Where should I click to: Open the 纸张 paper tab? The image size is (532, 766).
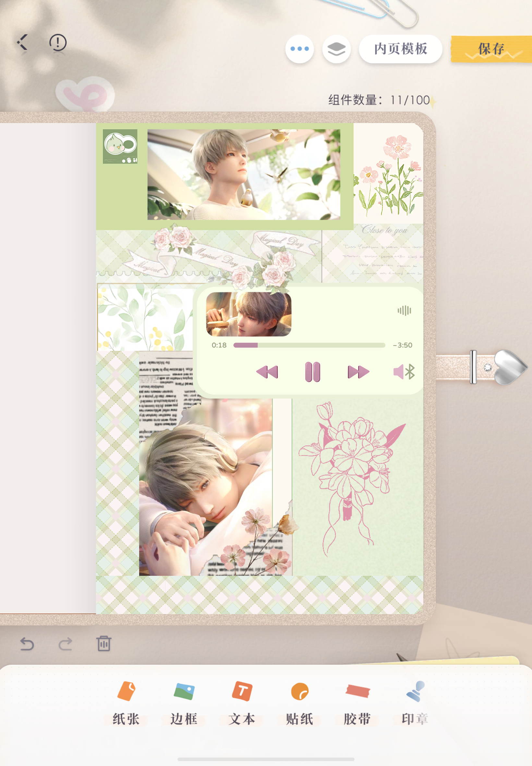(126, 703)
